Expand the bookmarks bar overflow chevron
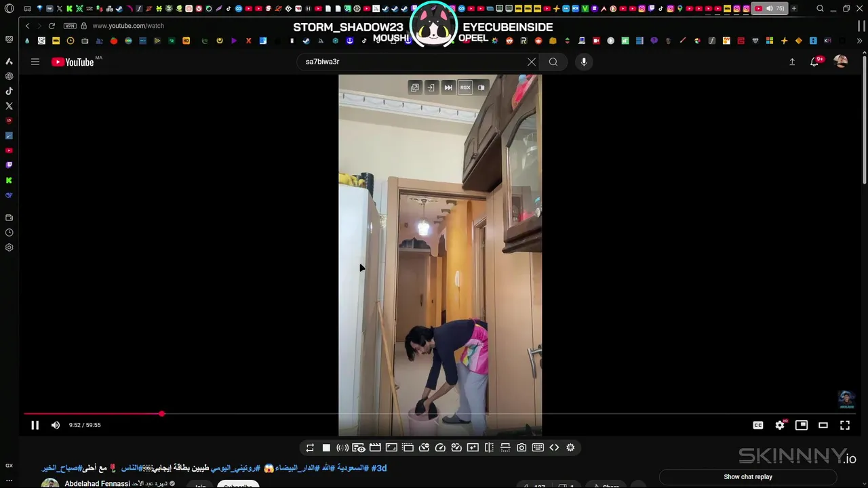Screen dimensions: 868x488 tap(860, 41)
